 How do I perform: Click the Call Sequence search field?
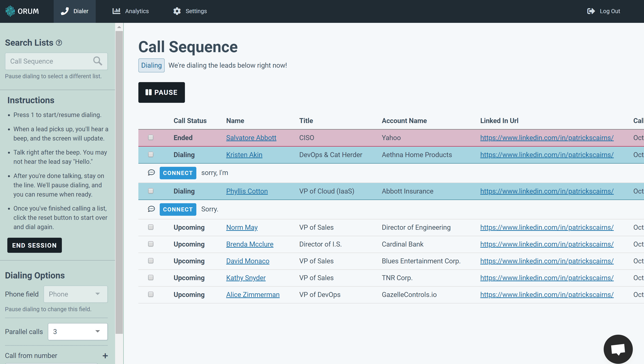(49, 61)
